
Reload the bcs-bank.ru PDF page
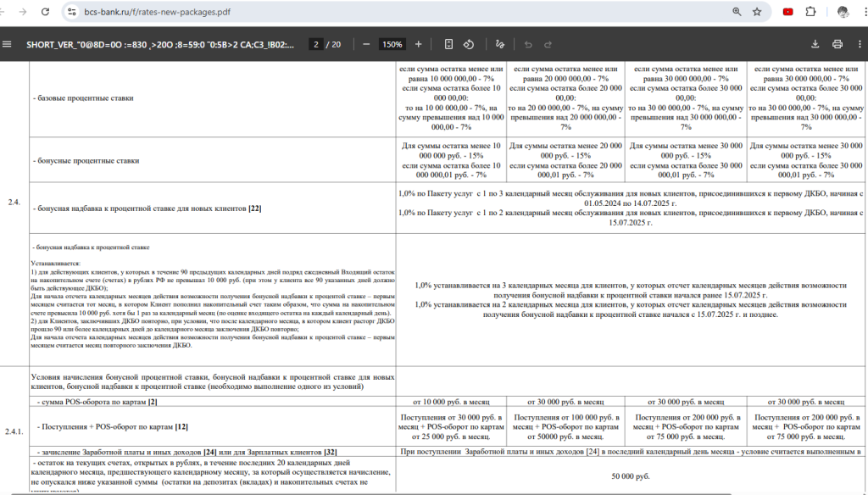[x=46, y=12]
